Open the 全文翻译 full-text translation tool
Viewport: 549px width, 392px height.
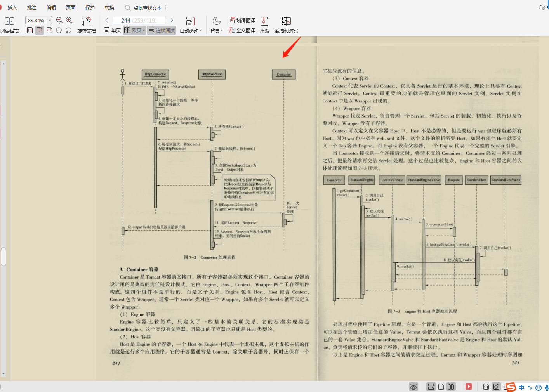tap(242, 30)
